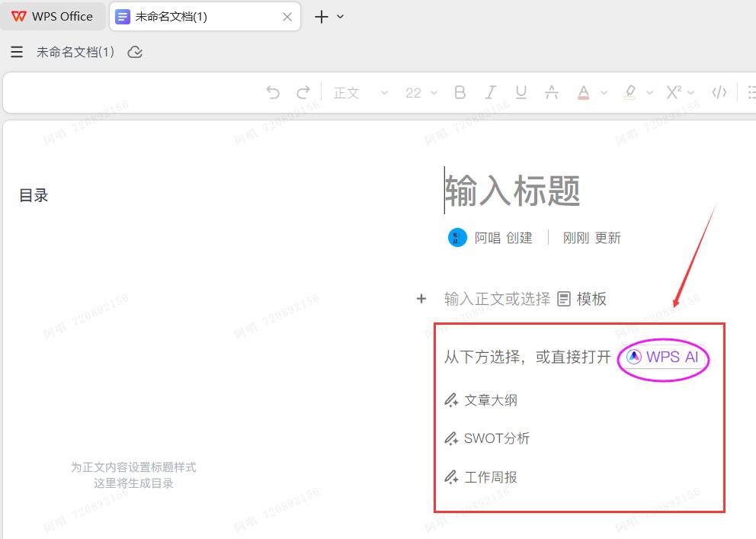Apply underline formatting to text
Image resolution: width=756 pixels, height=539 pixels.
coord(521,91)
